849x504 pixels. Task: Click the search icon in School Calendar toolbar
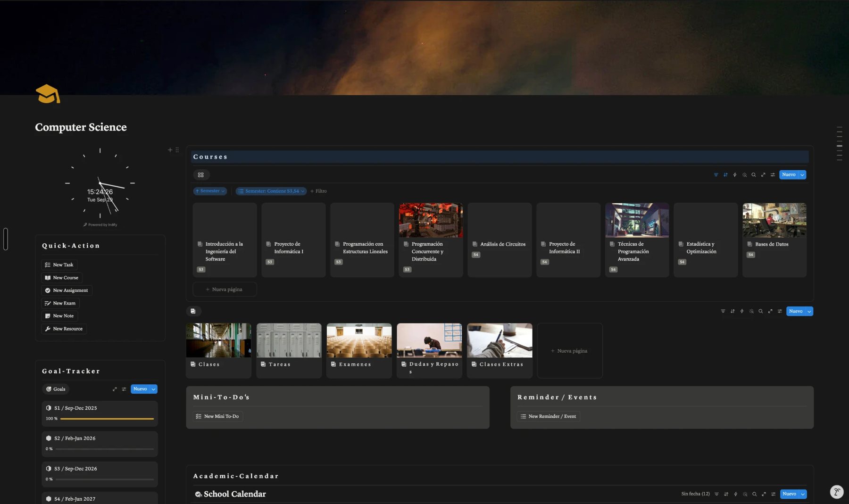point(754,494)
